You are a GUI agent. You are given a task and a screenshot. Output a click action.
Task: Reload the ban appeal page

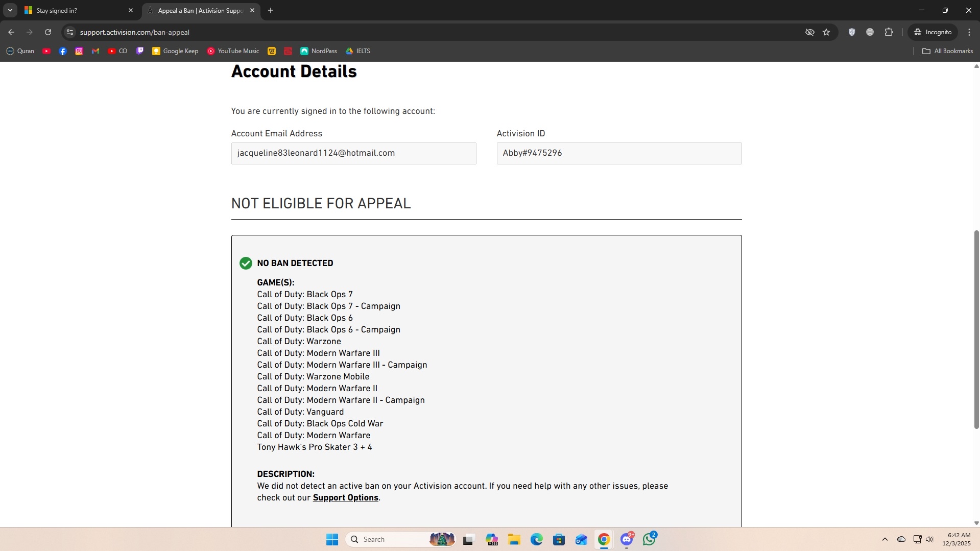[x=48, y=32]
